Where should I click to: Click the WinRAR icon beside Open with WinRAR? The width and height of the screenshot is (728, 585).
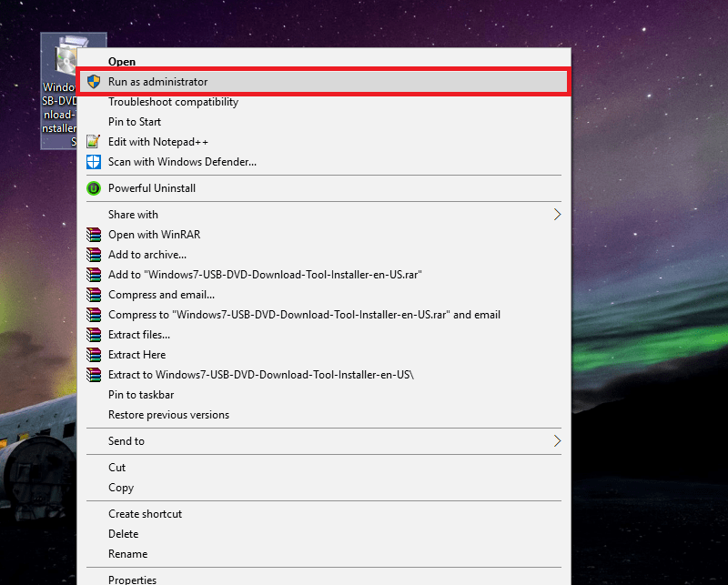94,235
